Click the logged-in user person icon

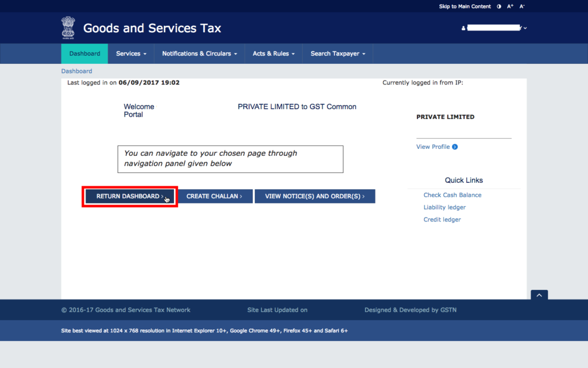(463, 28)
